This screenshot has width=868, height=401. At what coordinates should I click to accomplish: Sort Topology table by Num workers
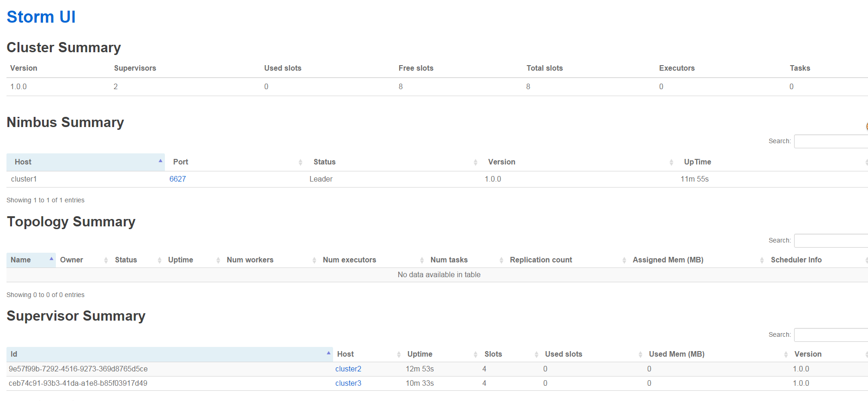coord(271,260)
